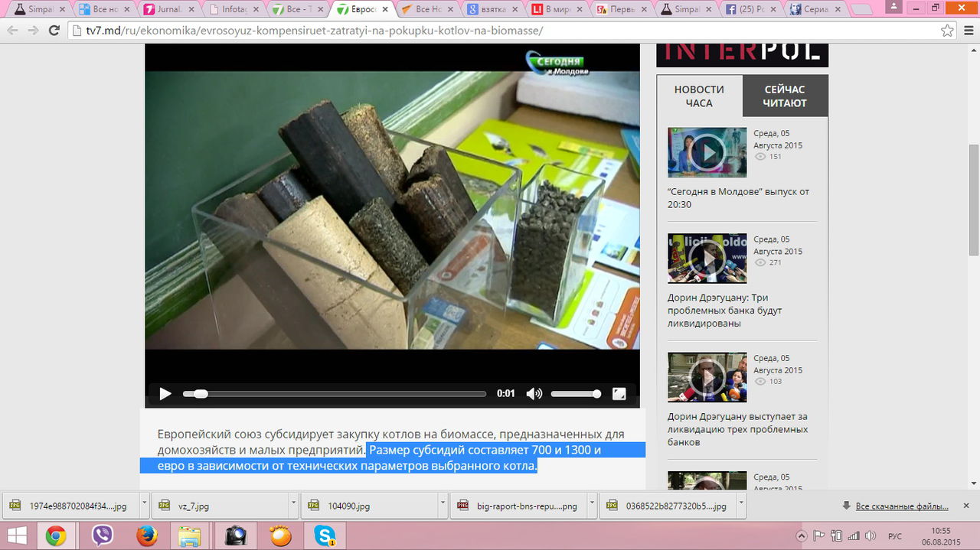The image size is (980, 550).
Task: Launch Firefox from the taskbar
Action: 147,535
